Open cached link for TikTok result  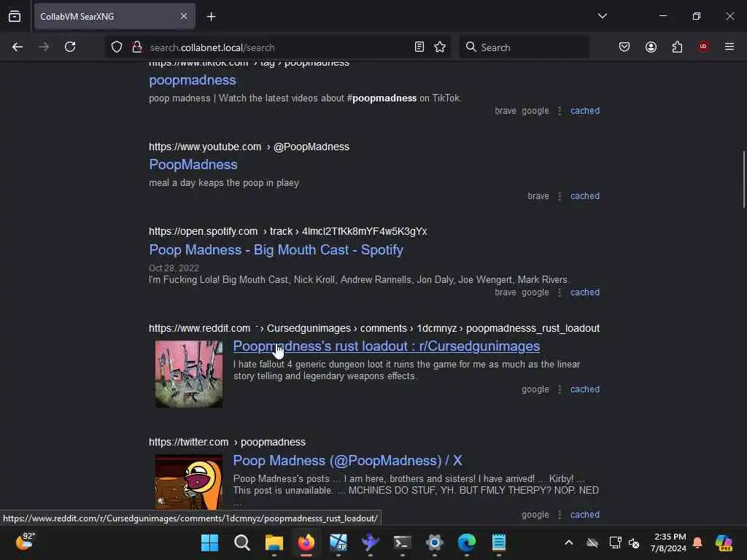[x=585, y=111]
